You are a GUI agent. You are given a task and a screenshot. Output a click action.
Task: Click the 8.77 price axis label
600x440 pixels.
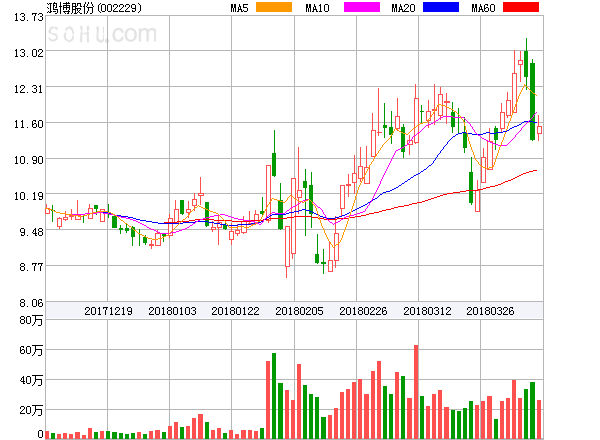[31, 267]
